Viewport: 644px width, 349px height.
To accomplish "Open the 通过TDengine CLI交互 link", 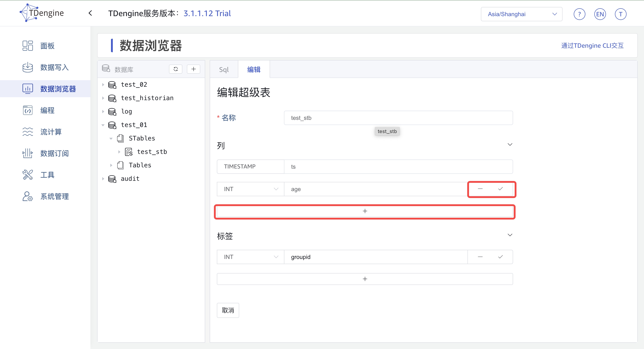I will 592,45.
